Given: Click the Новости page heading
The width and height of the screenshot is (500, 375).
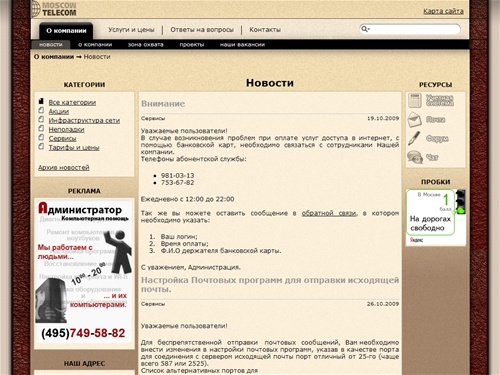Looking at the screenshot, I should [270, 83].
